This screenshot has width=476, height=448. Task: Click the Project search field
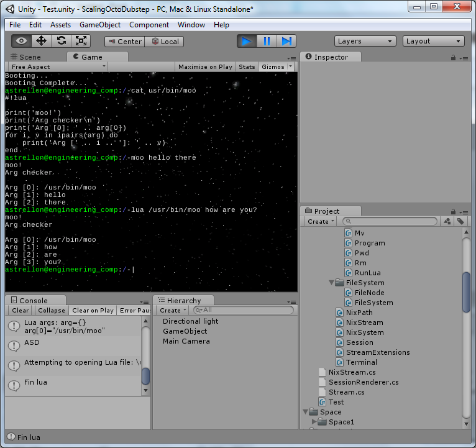click(390, 221)
